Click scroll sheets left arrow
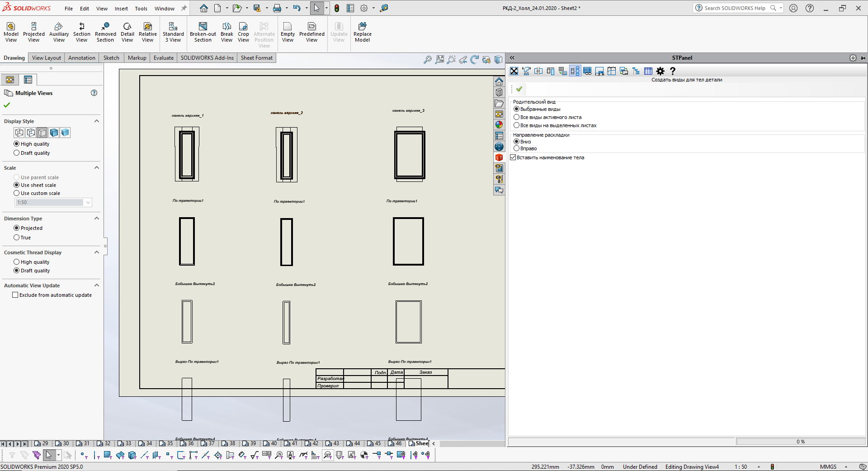This screenshot has width=868, height=471. tap(10, 444)
